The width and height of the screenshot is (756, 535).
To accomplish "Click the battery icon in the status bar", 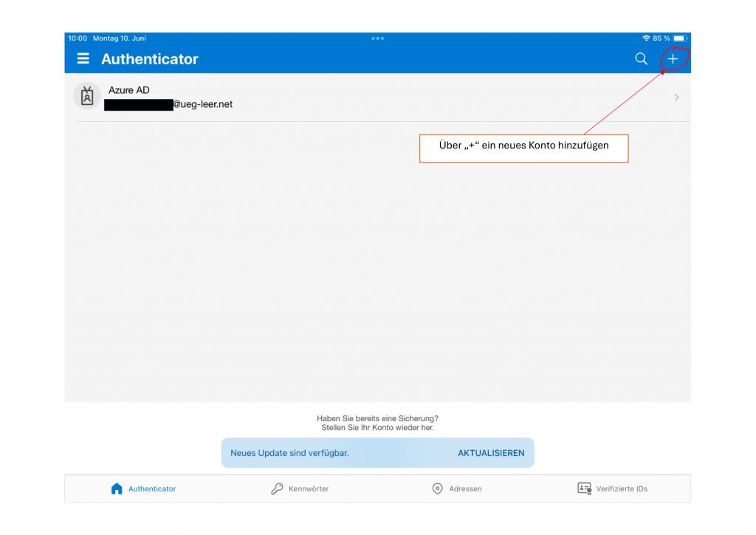I will (x=680, y=38).
